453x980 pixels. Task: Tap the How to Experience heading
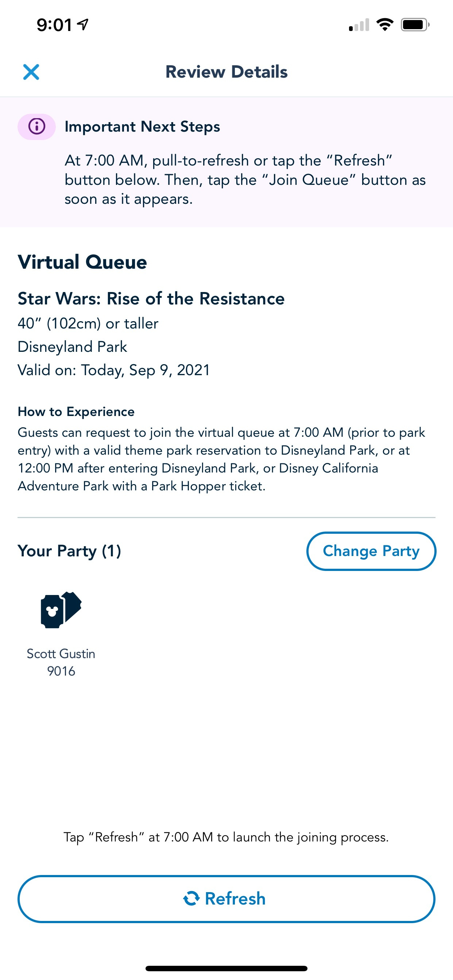76,412
